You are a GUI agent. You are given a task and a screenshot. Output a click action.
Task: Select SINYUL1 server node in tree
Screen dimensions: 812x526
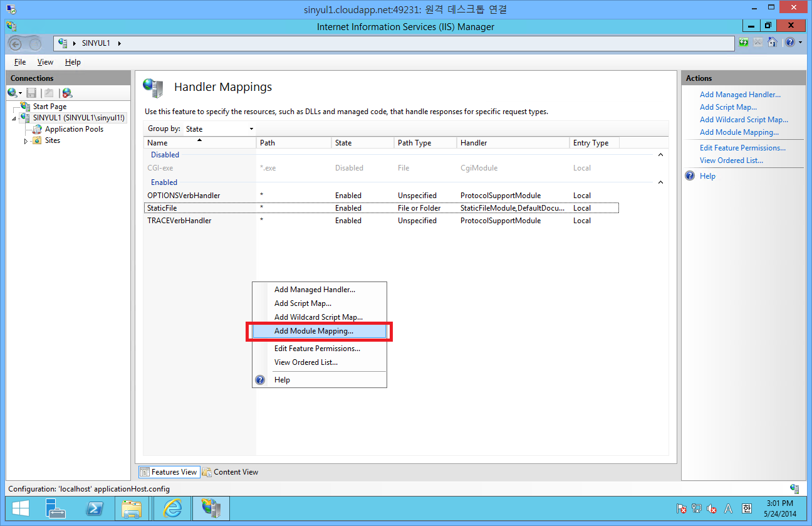(78, 118)
